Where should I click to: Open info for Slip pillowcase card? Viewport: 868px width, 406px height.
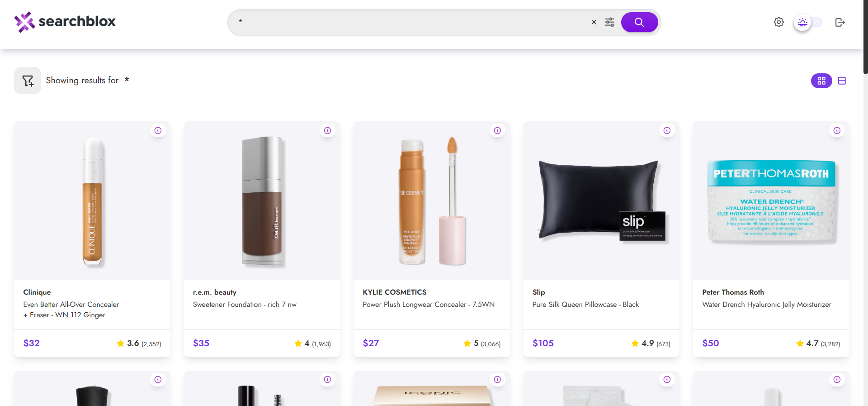(x=667, y=130)
